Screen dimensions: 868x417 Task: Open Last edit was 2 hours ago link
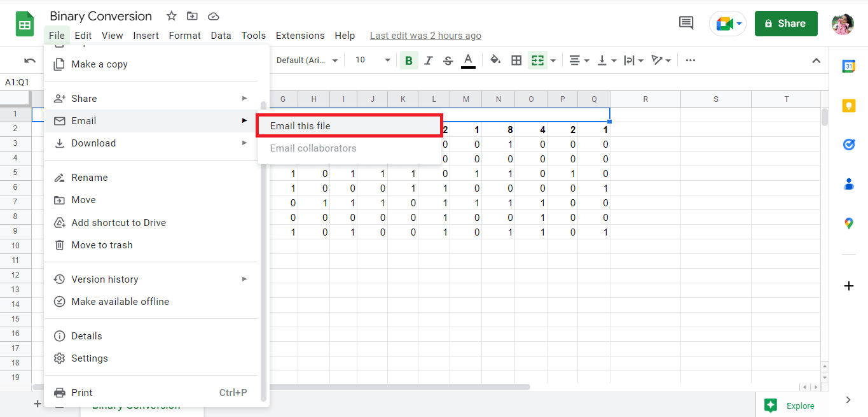(425, 36)
